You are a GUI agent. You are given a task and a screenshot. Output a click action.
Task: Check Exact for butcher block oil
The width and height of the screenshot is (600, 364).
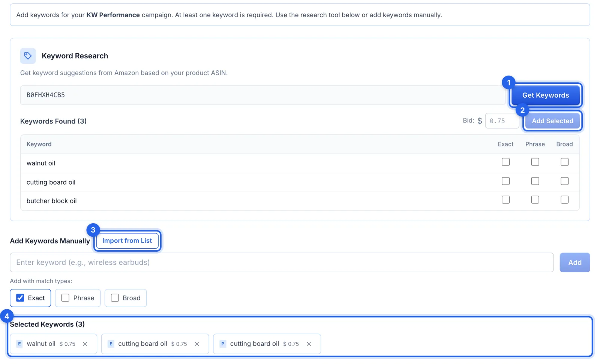coord(505,200)
